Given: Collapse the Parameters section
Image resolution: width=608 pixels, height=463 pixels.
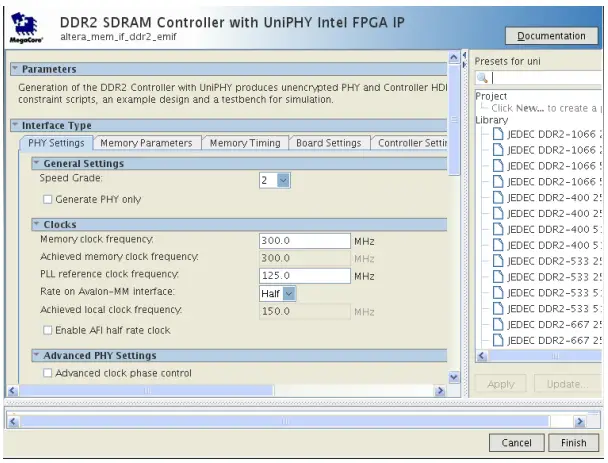Looking at the screenshot, I should pos(15,69).
